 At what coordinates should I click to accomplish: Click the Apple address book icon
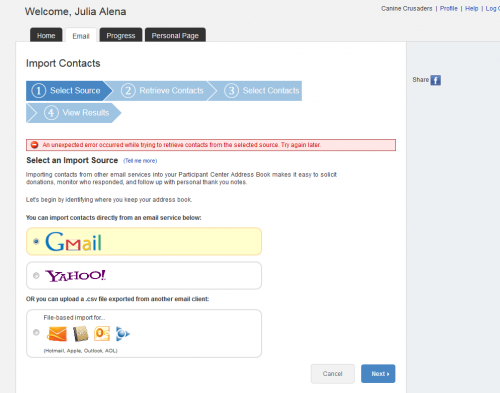pyautogui.click(x=80, y=334)
